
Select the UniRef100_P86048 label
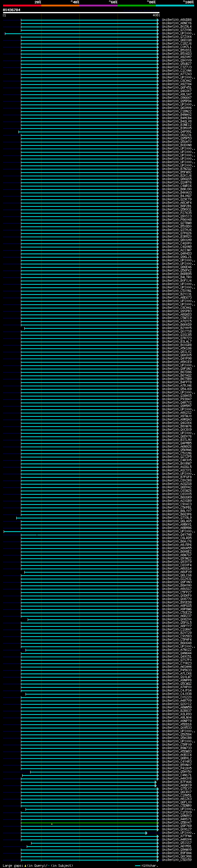pos(177,220)
